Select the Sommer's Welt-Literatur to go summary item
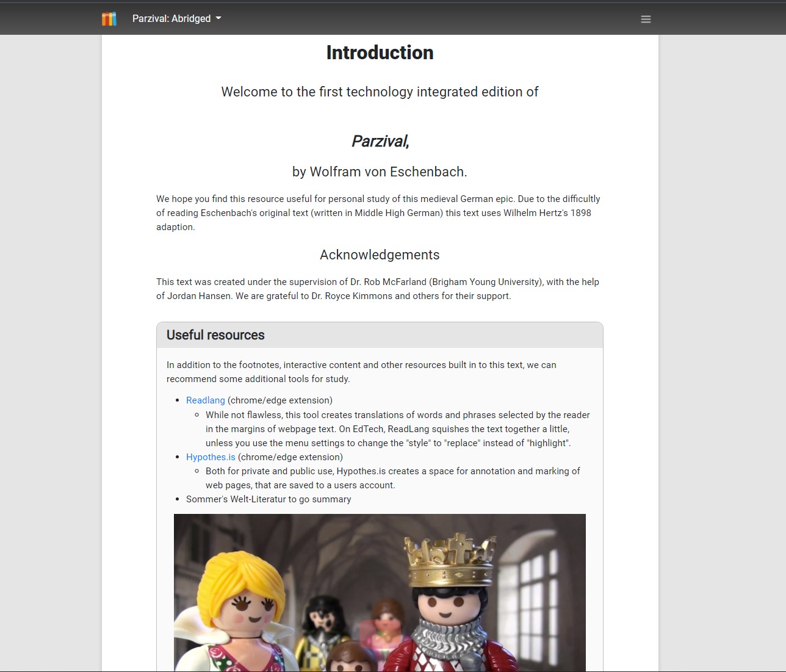The height and width of the screenshot is (672, 786). pyautogui.click(x=269, y=499)
